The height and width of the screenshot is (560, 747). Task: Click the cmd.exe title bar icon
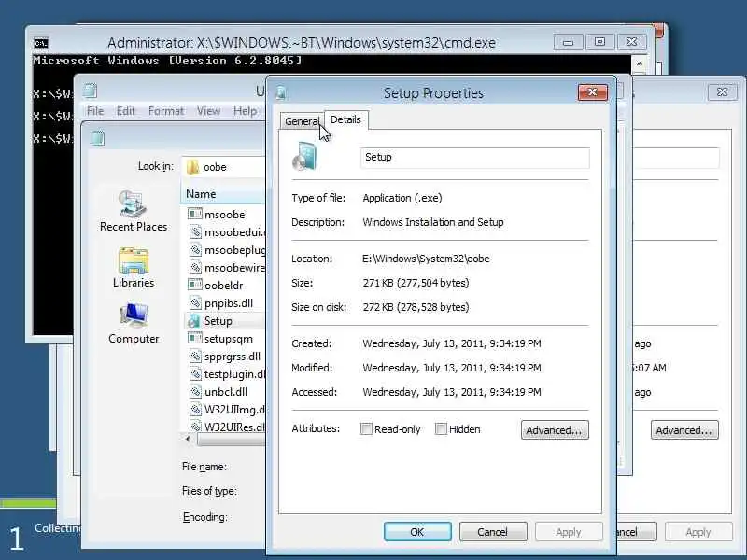(41, 43)
